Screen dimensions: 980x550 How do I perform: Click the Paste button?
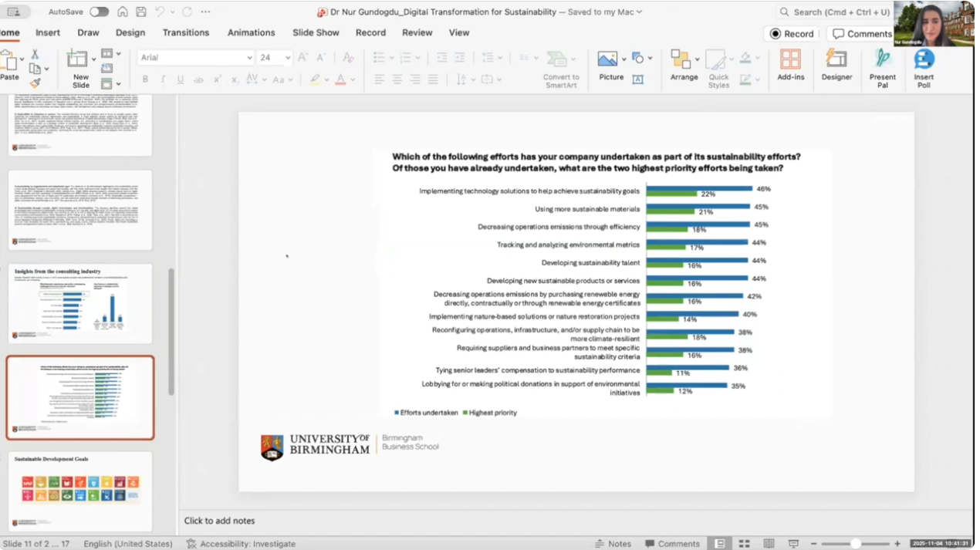pos(9,65)
